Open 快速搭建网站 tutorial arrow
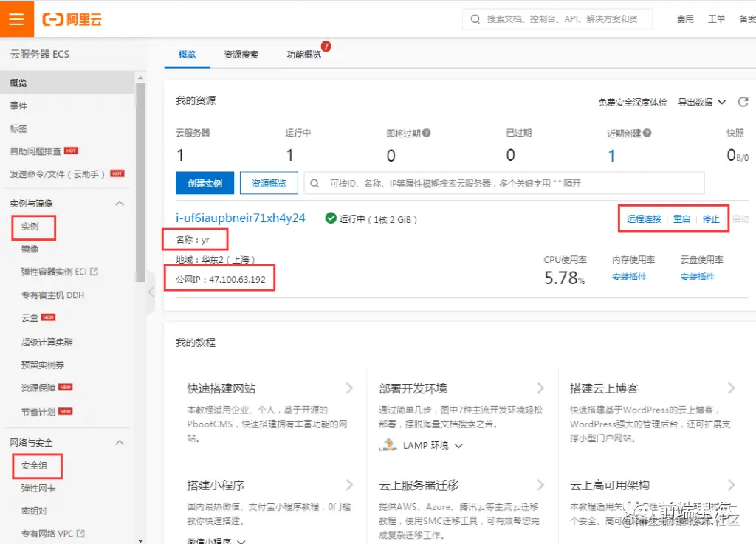The height and width of the screenshot is (544, 756). coord(349,388)
